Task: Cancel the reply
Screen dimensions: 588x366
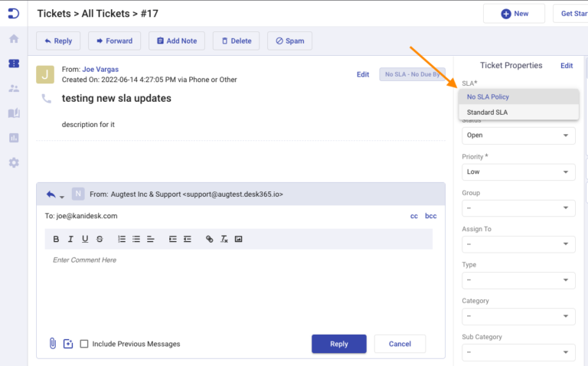Action: pos(400,344)
